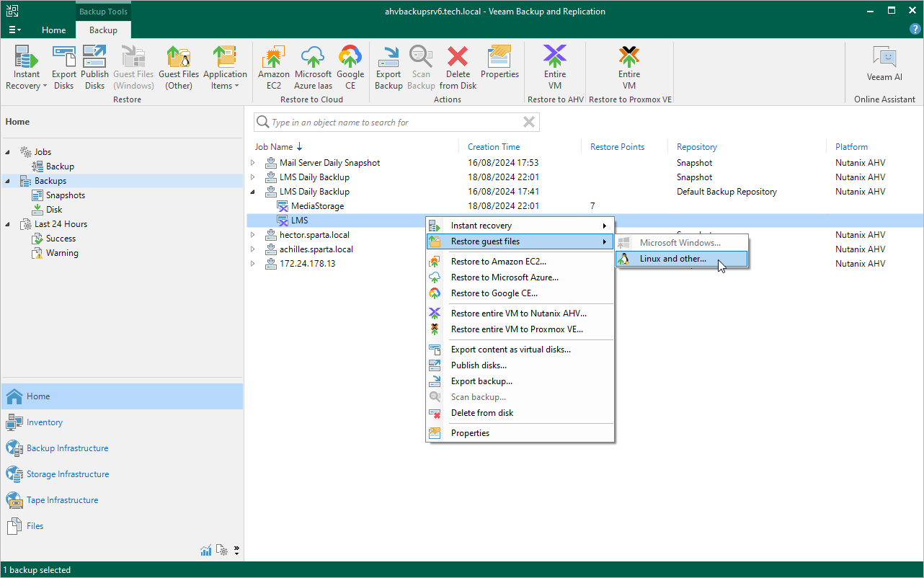Image resolution: width=924 pixels, height=578 pixels.
Task: Choose Linux and other from submenu
Action: pos(672,259)
